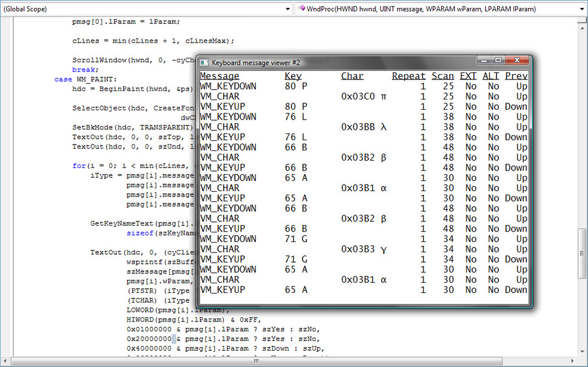Image resolution: width=588 pixels, height=367 pixels.
Task: Click the case WM_PAINT: line
Action: 85,79
